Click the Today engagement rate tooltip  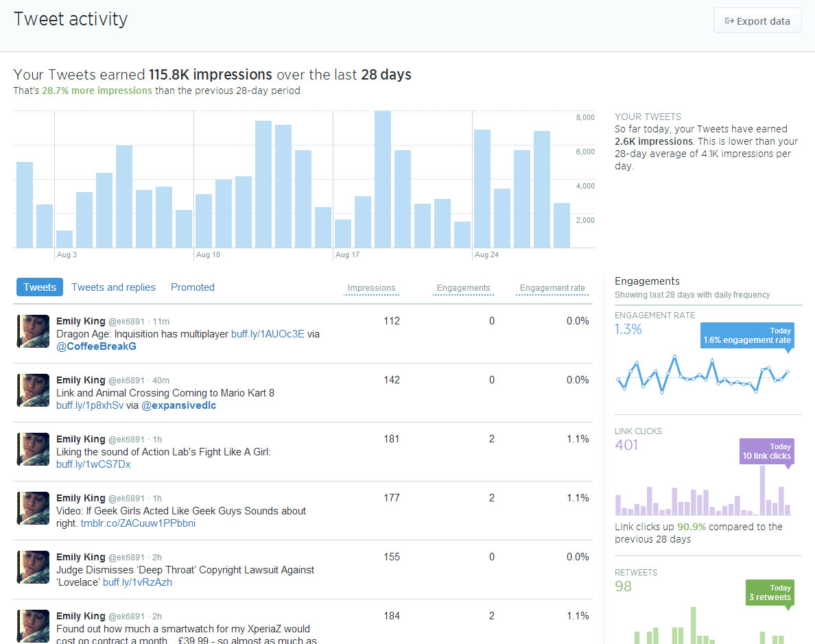(x=746, y=335)
